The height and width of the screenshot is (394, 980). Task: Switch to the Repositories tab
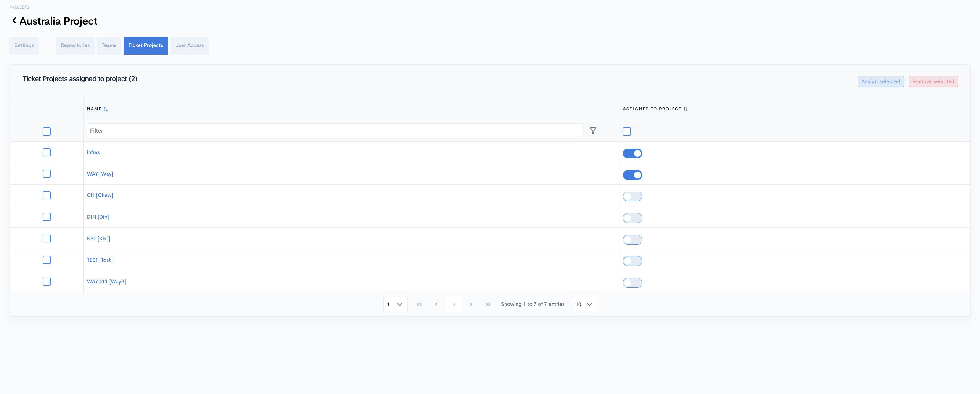pos(75,45)
